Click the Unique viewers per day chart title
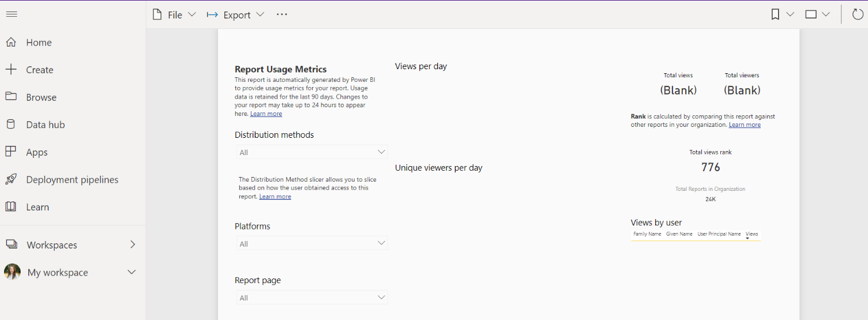This screenshot has width=868, height=320. (439, 168)
